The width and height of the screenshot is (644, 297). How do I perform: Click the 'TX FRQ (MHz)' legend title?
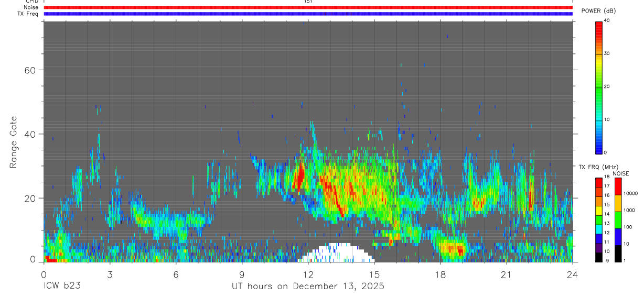[598, 167]
